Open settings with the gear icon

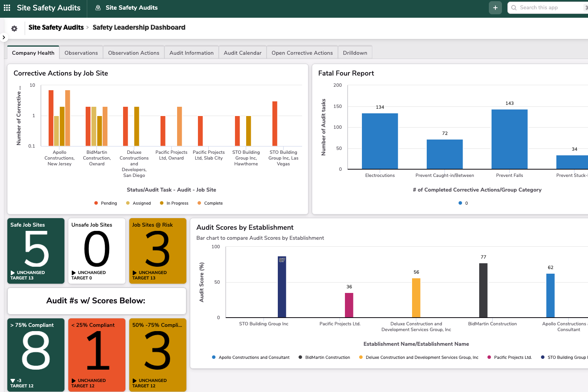(x=14, y=28)
